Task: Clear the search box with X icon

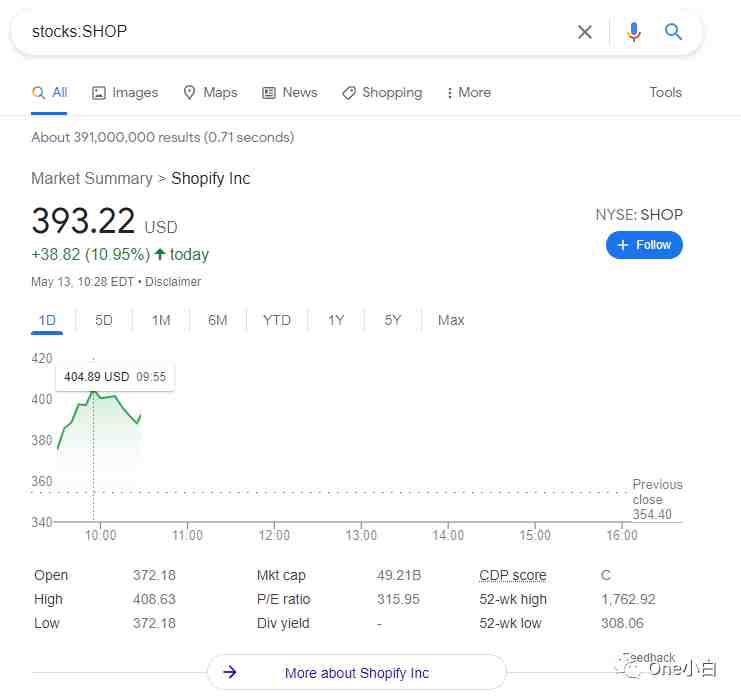Action: pos(585,32)
